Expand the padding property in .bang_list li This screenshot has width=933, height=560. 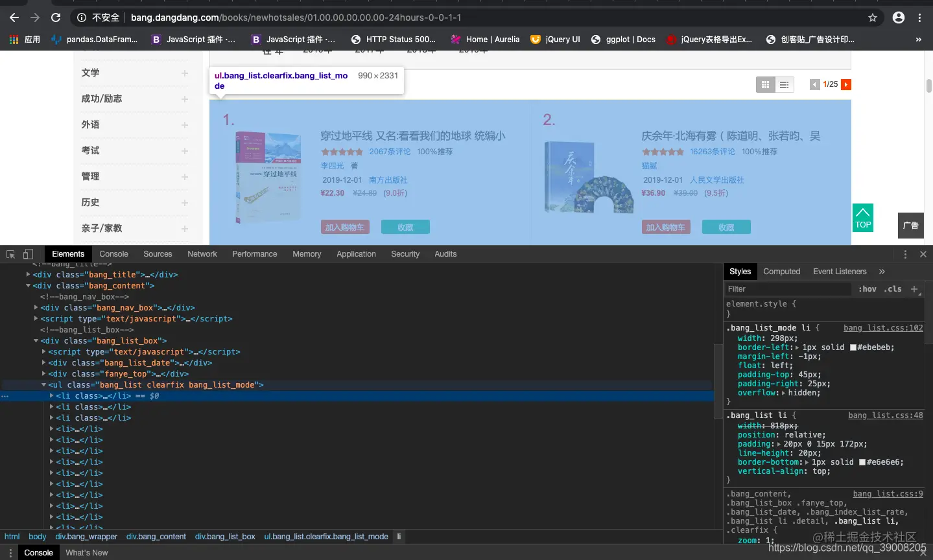(x=779, y=444)
